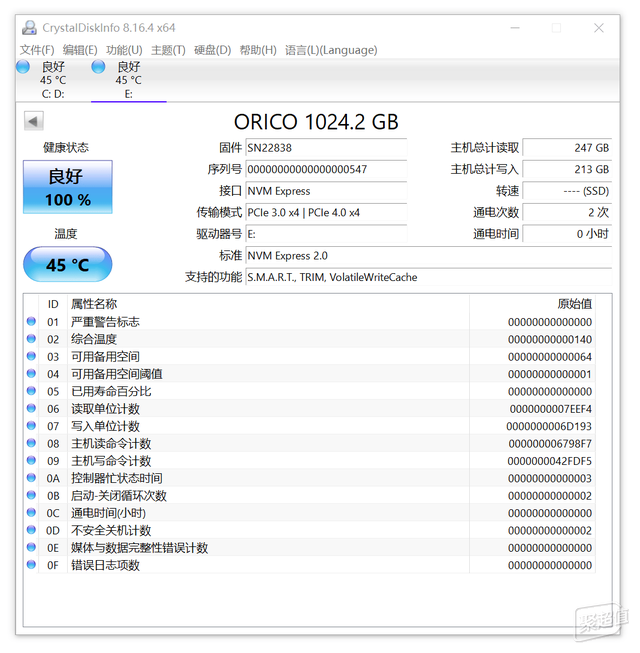Minimize the CrystalDiskInfo window

pyautogui.click(x=515, y=28)
